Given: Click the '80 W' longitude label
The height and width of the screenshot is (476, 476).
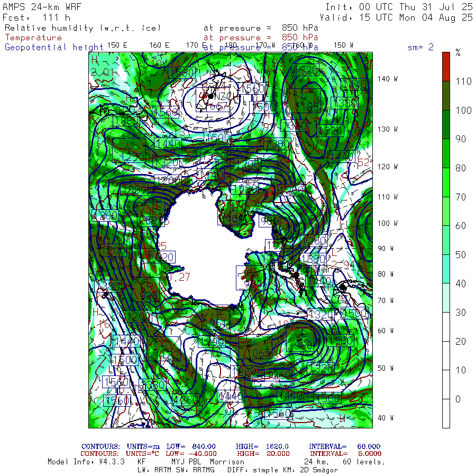Looking at the screenshot, I should coord(386,274).
